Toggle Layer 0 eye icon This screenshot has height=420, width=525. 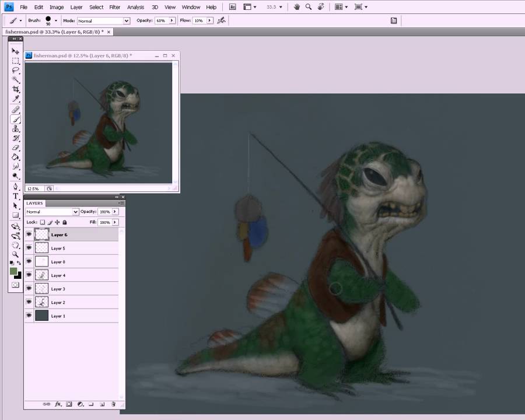29,261
